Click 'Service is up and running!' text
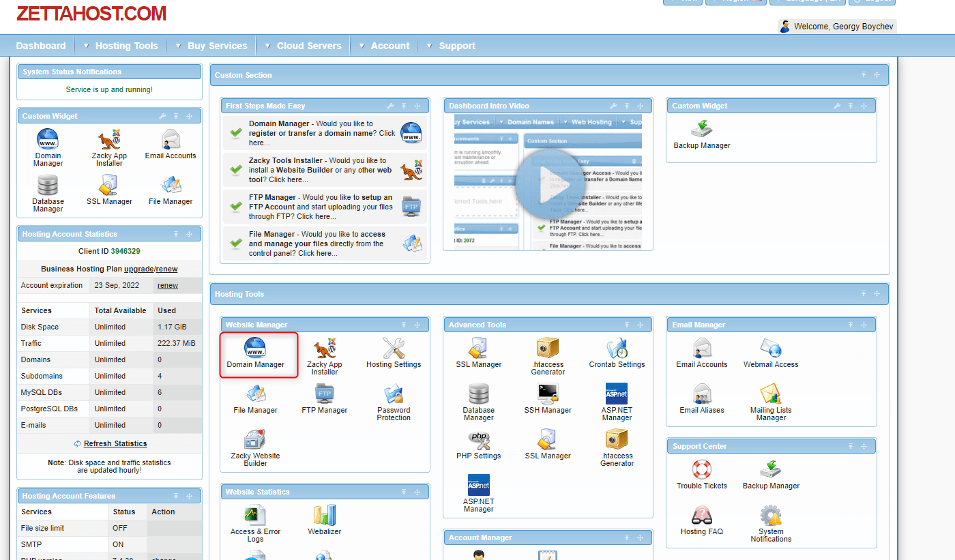Screen dimensions: 955x560 [x=109, y=89]
